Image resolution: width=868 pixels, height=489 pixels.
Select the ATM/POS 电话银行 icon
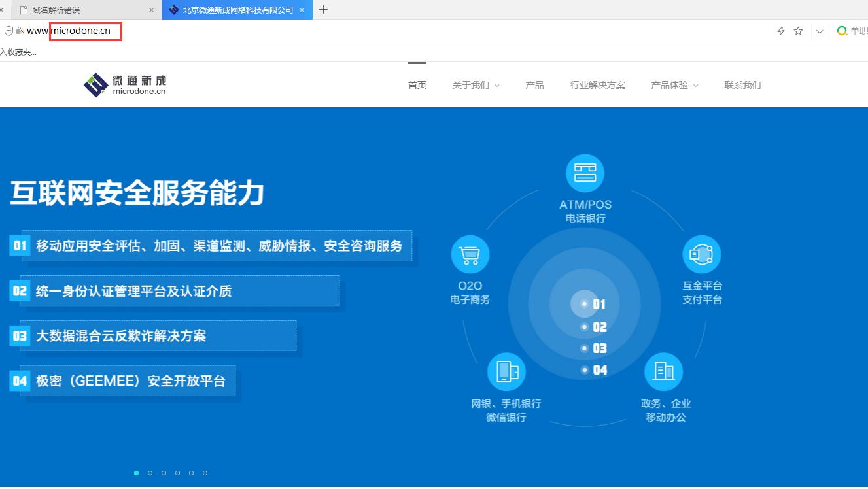[585, 173]
